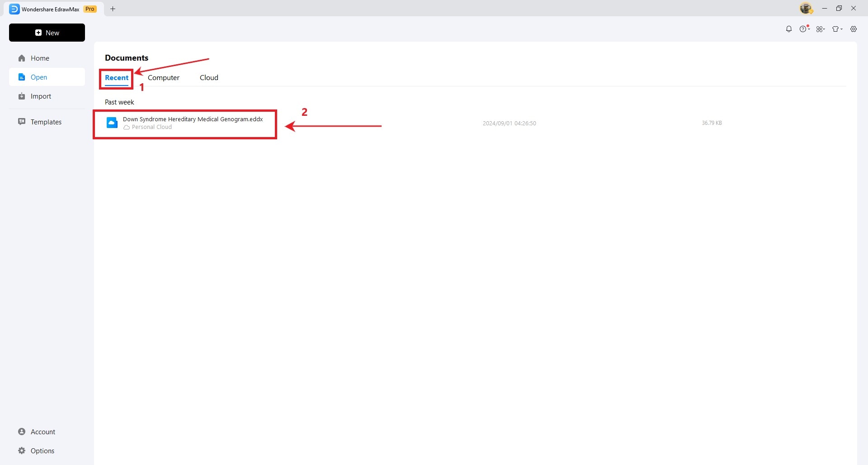The width and height of the screenshot is (868, 465).
Task: Open the settings gear icon
Action: (x=854, y=29)
